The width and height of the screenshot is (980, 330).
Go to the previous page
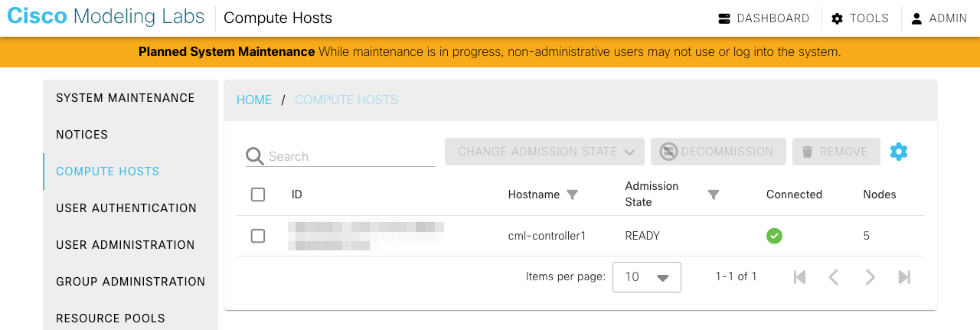pyautogui.click(x=835, y=277)
